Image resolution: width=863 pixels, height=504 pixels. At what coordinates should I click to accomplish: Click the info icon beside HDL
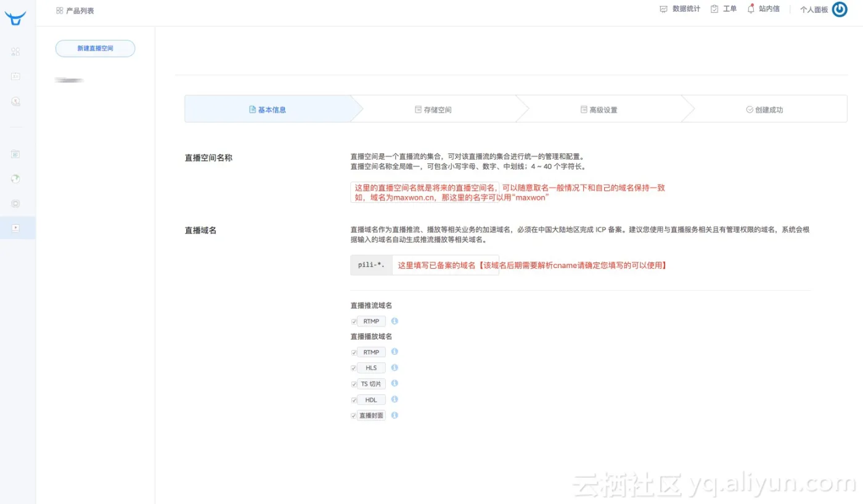point(395,399)
